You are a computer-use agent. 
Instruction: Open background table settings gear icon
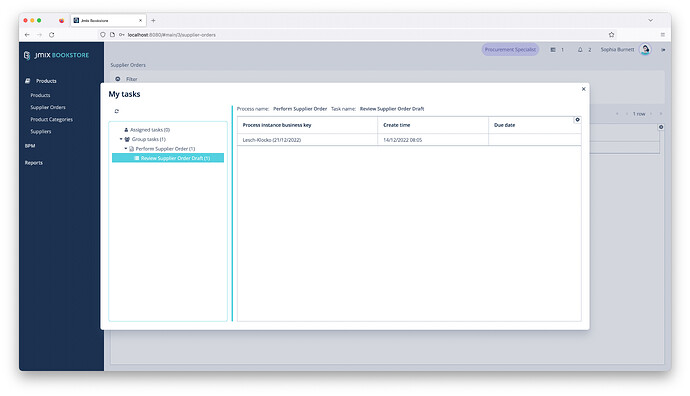coord(661,127)
